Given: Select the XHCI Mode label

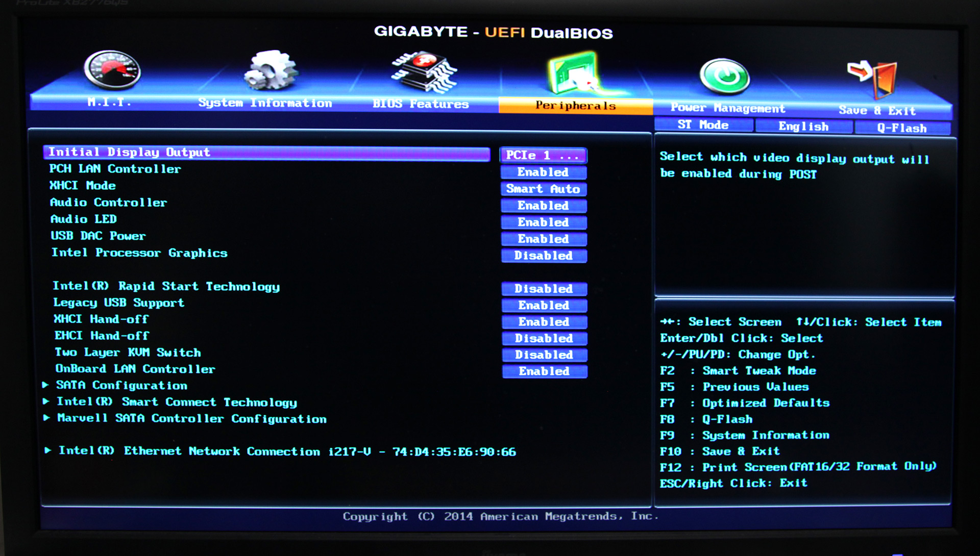Looking at the screenshot, I should pyautogui.click(x=83, y=186).
